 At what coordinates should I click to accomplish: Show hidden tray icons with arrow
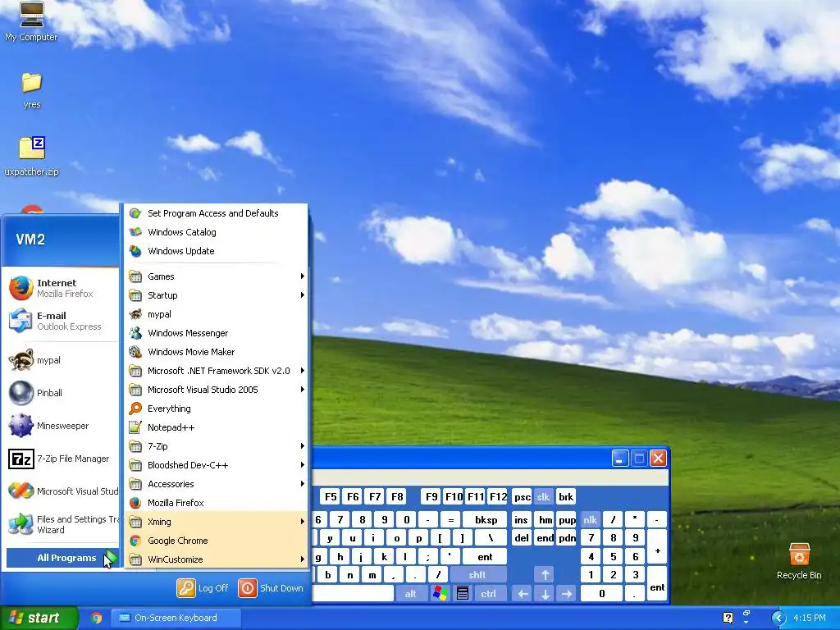778,618
